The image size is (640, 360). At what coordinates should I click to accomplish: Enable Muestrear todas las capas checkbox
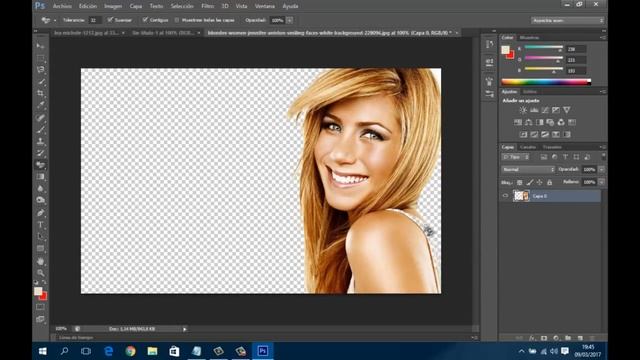click(x=177, y=20)
